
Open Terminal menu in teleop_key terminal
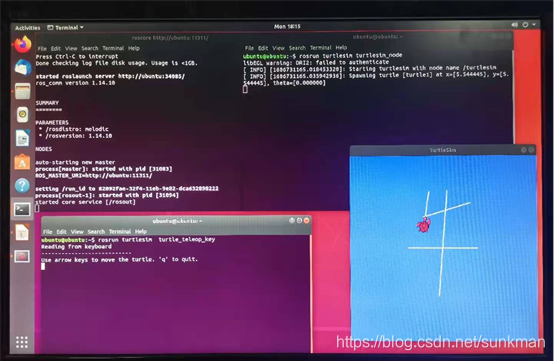(x=120, y=231)
